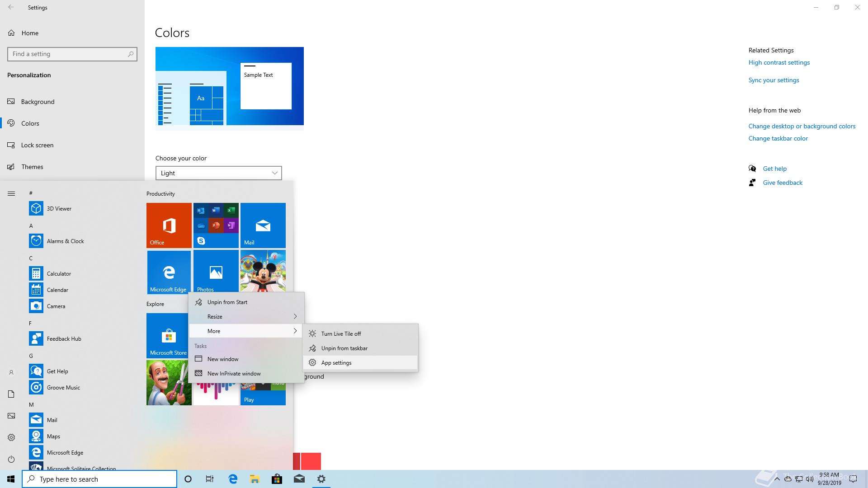
Task: Select Unpin from taskbar
Action: coord(360,348)
